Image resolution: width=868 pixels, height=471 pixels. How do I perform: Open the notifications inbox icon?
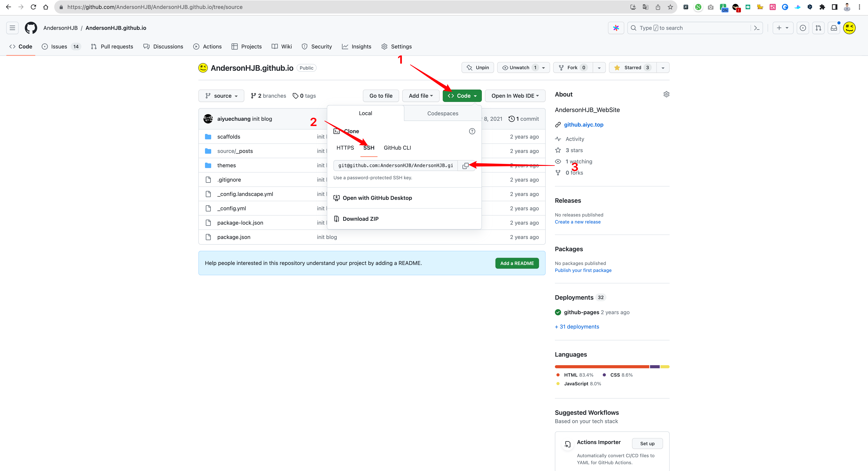(834, 28)
